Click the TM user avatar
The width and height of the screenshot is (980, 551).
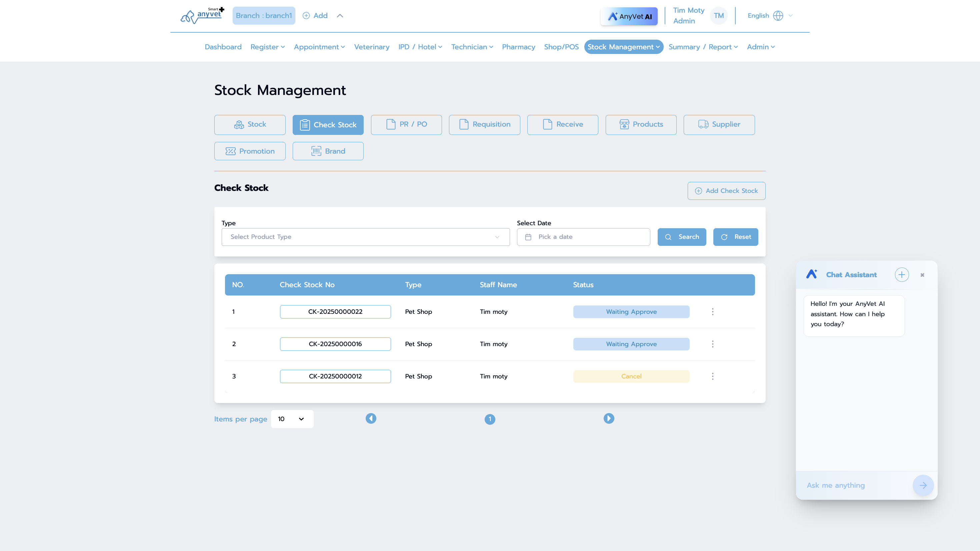(x=719, y=16)
